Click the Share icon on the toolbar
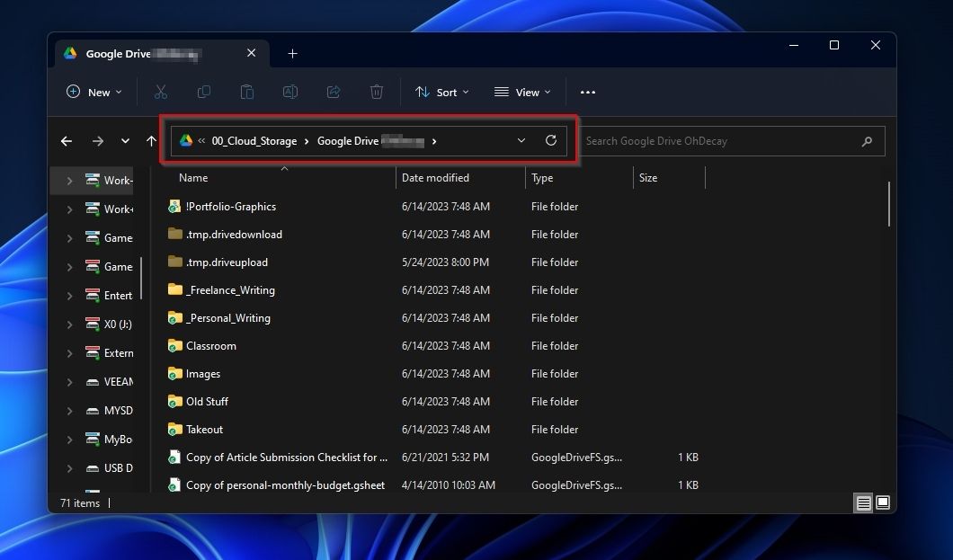This screenshot has width=953, height=560. [x=334, y=92]
